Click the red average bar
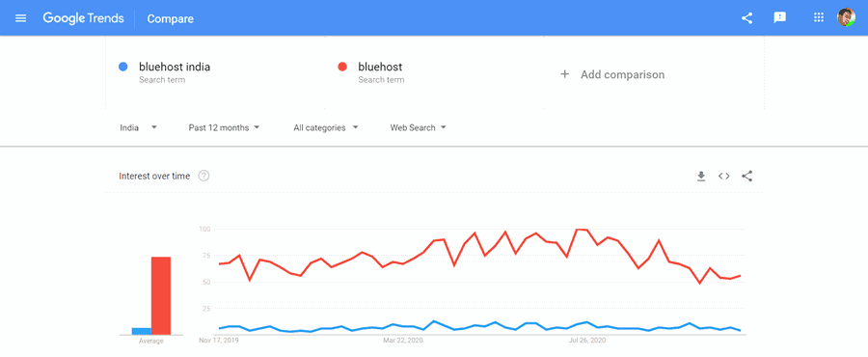 (x=161, y=295)
